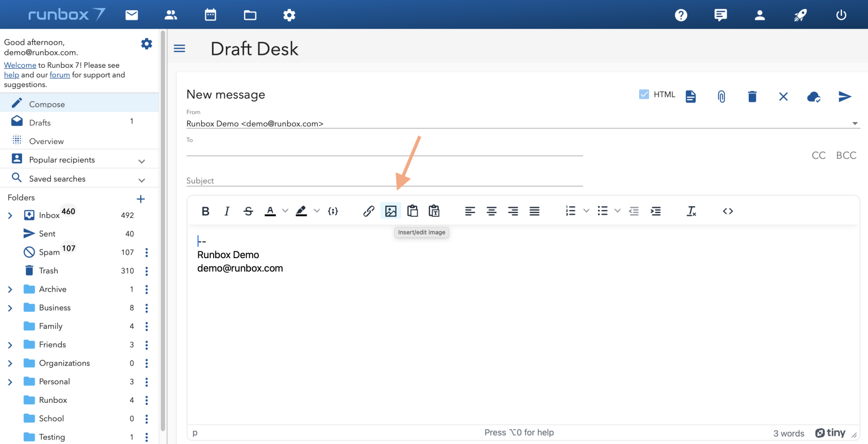Apply strikethrough formatting
This screenshot has width=868, height=444.
point(248,211)
